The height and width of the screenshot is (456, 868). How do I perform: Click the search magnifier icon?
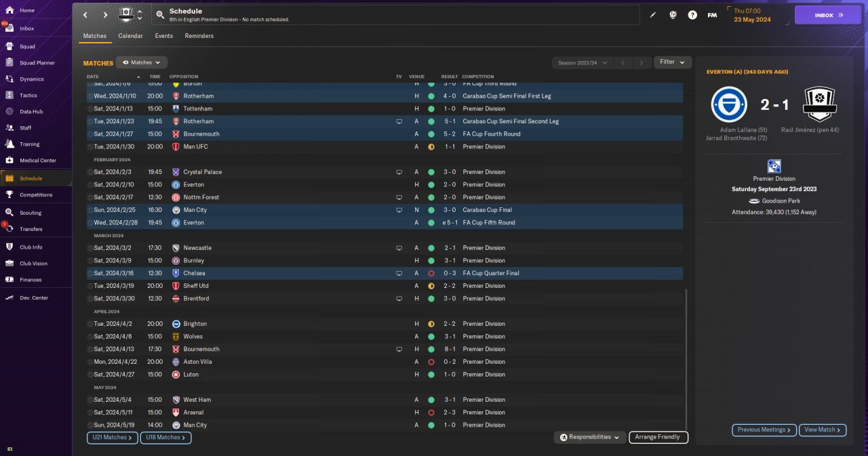159,15
